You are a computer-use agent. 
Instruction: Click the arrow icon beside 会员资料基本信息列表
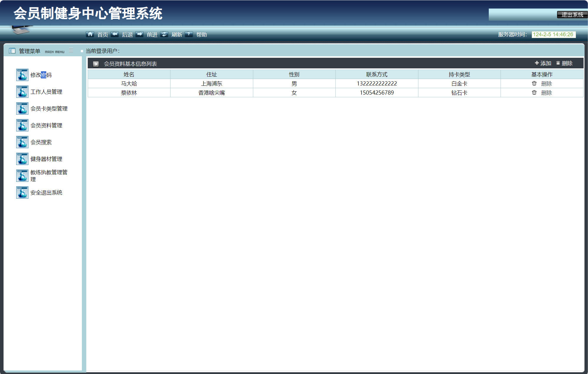point(96,64)
